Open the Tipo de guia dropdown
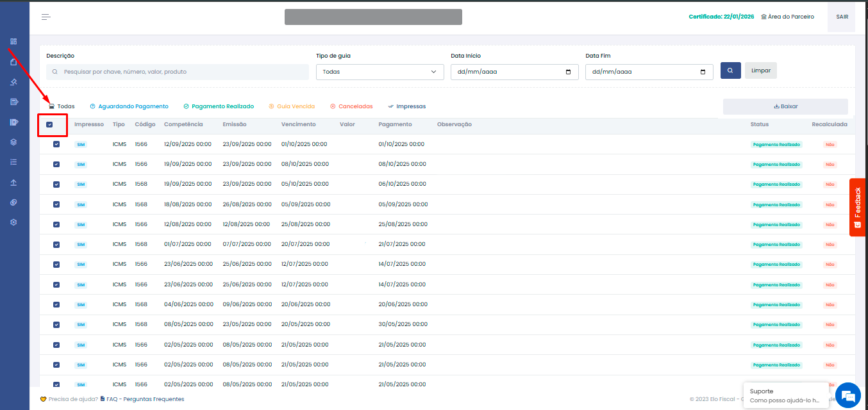 380,72
